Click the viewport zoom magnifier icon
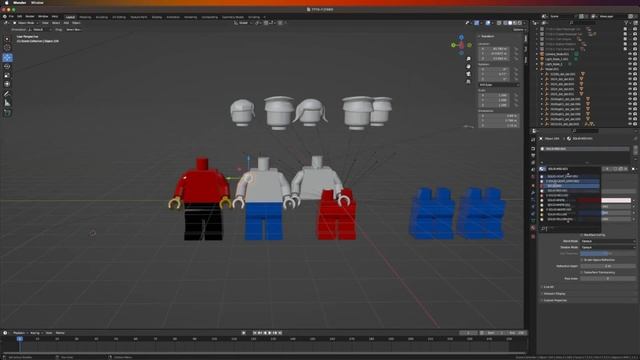The width and height of the screenshot is (640, 360). (x=468, y=59)
